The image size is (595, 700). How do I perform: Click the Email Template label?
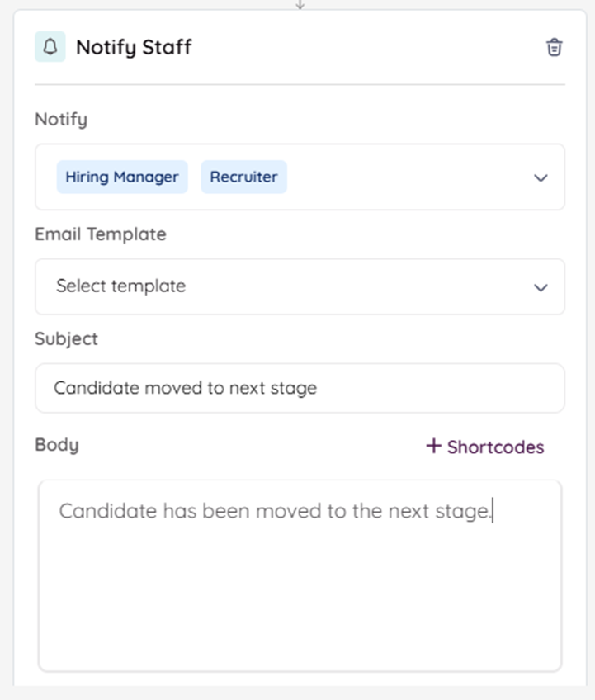(x=100, y=234)
